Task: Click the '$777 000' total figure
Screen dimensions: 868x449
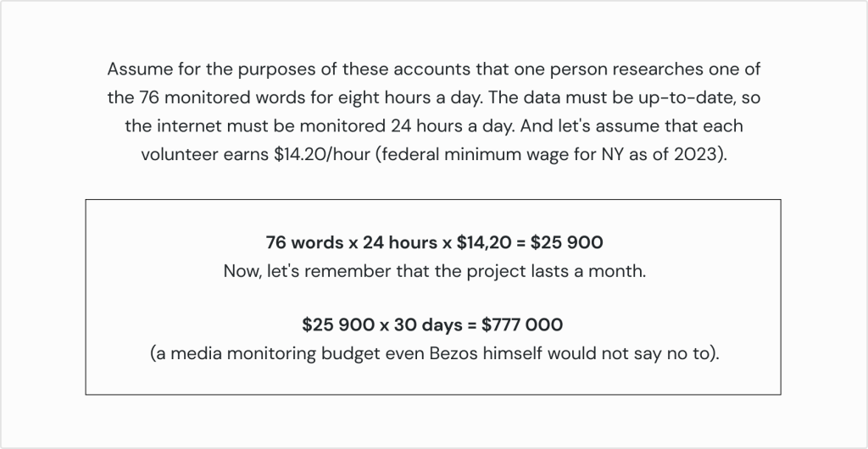Action: (522, 324)
